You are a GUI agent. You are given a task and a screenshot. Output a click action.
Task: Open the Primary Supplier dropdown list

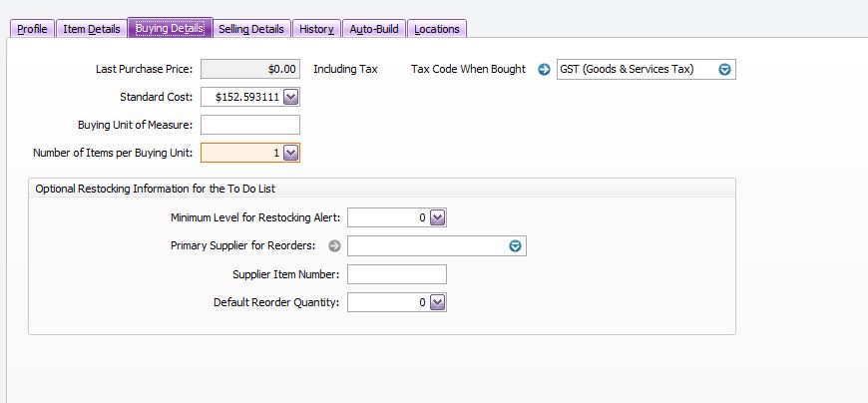tap(515, 246)
